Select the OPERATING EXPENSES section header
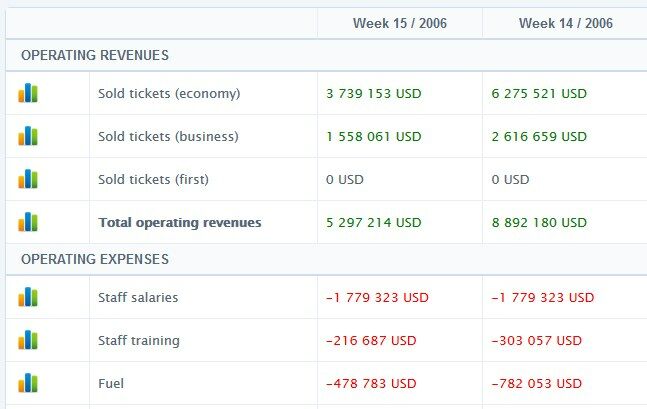 pos(95,260)
